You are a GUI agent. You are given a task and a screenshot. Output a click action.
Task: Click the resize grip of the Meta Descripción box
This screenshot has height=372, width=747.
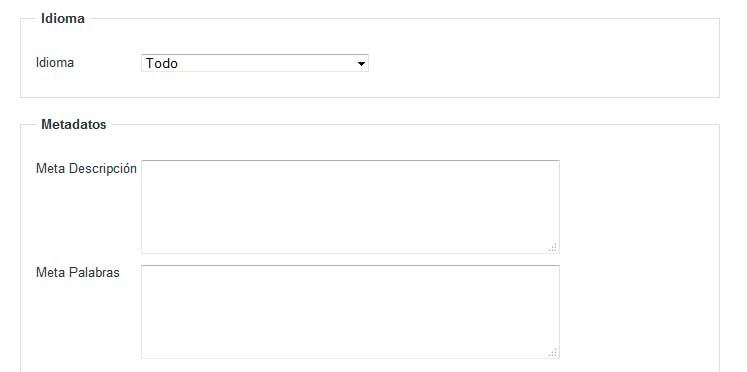(553, 248)
